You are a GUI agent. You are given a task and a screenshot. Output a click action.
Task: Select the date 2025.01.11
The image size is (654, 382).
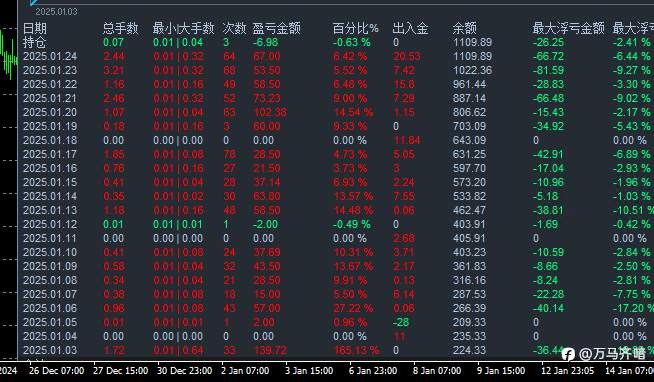[x=50, y=238]
